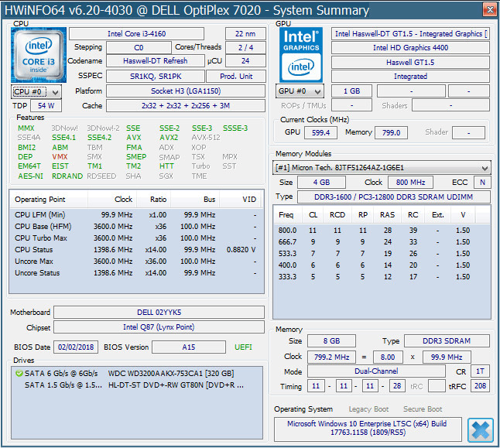Click the Intel HD Graphics 4400 field
This screenshot has width=500, height=448.
tap(410, 48)
